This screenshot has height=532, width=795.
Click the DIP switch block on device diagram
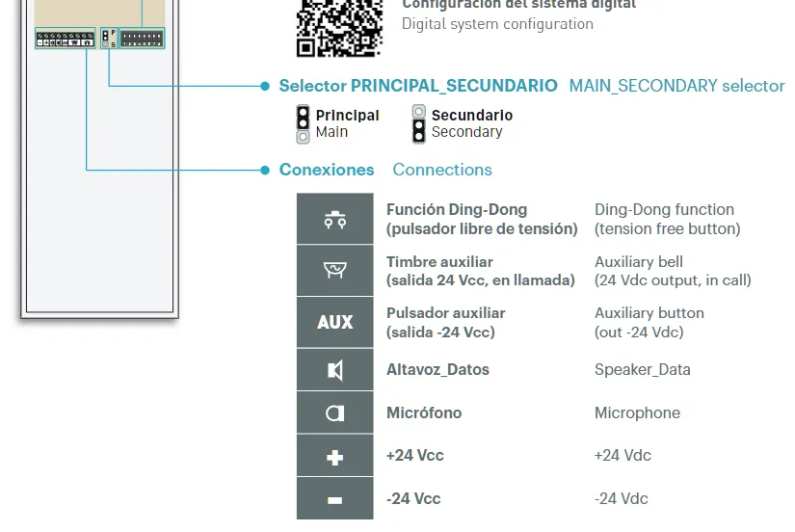pos(142,38)
